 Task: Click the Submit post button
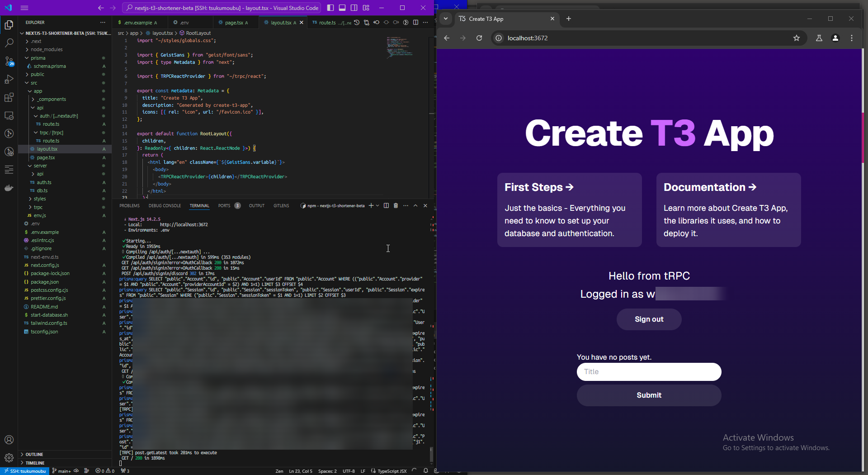click(649, 395)
